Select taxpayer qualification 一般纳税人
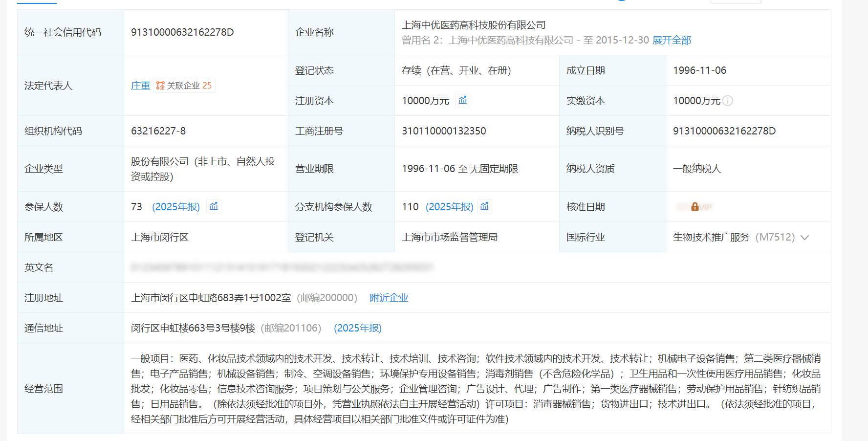Image resolution: width=868 pixels, height=441 pixels. 697,169
